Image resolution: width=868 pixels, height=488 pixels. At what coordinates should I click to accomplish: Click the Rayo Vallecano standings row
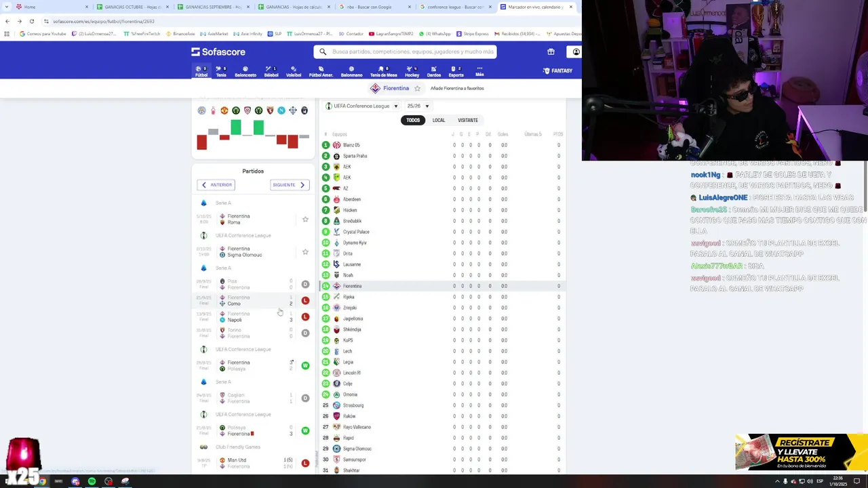coord(444,427)
